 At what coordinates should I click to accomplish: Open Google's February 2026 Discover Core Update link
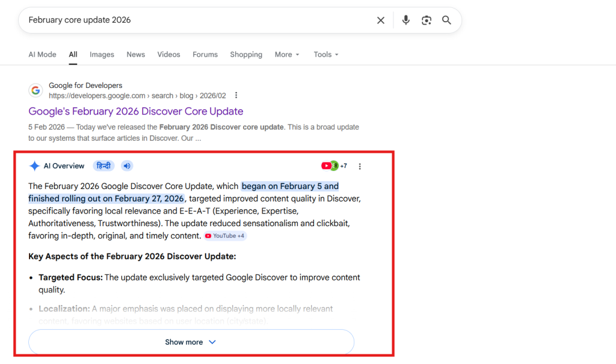click(x=135, y=111)
